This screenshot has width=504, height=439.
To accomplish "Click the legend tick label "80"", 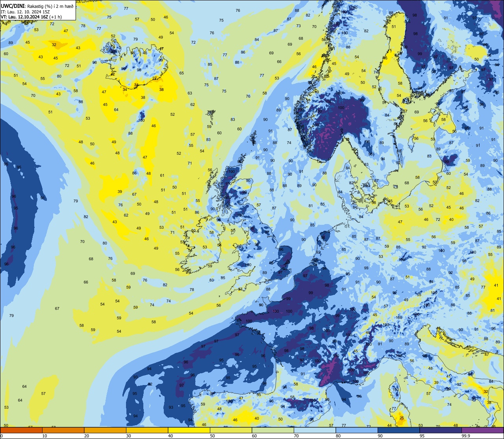I will [x=338, y=435].
